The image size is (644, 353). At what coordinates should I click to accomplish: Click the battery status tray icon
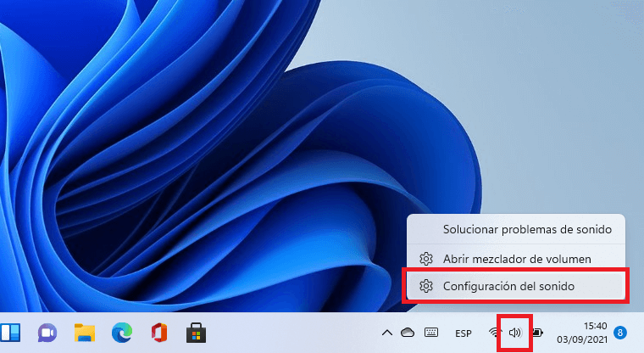point(537,333)
